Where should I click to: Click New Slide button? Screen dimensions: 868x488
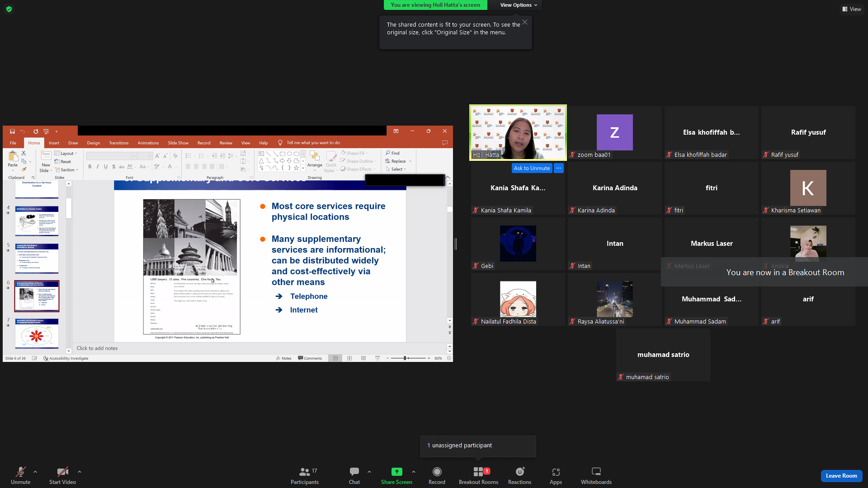pyautogui.click(x=46, y=161)
